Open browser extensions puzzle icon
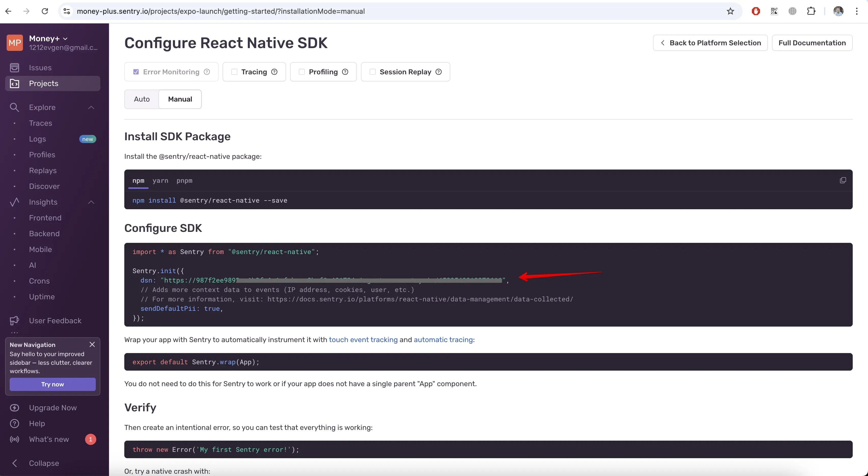868x476 pixels. click(811, 11)
